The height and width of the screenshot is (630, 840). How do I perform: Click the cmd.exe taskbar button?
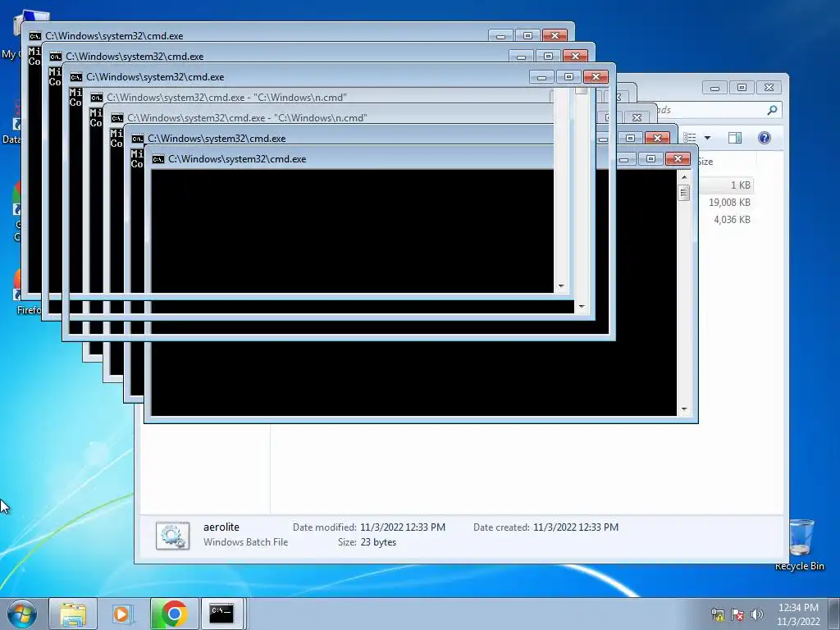pos(221,614)
